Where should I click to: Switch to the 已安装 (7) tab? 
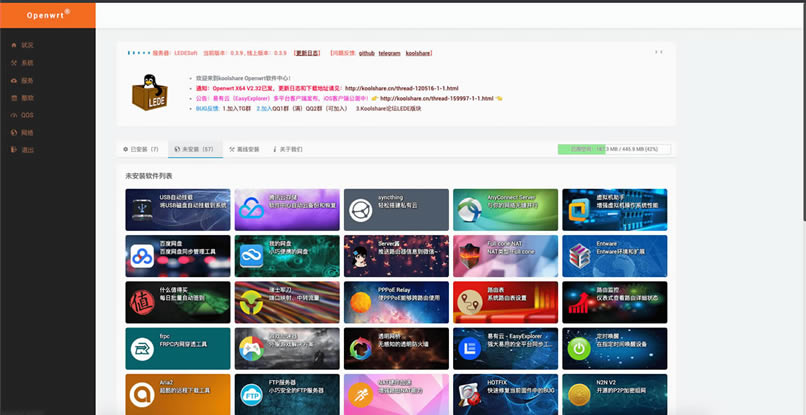[141, 149]
